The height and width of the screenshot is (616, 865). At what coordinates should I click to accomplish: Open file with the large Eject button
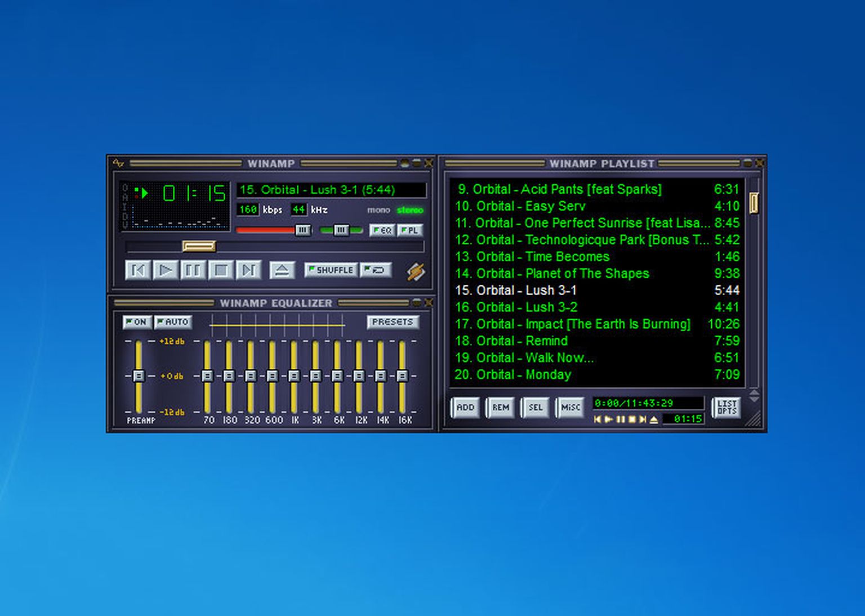[282, 270]
